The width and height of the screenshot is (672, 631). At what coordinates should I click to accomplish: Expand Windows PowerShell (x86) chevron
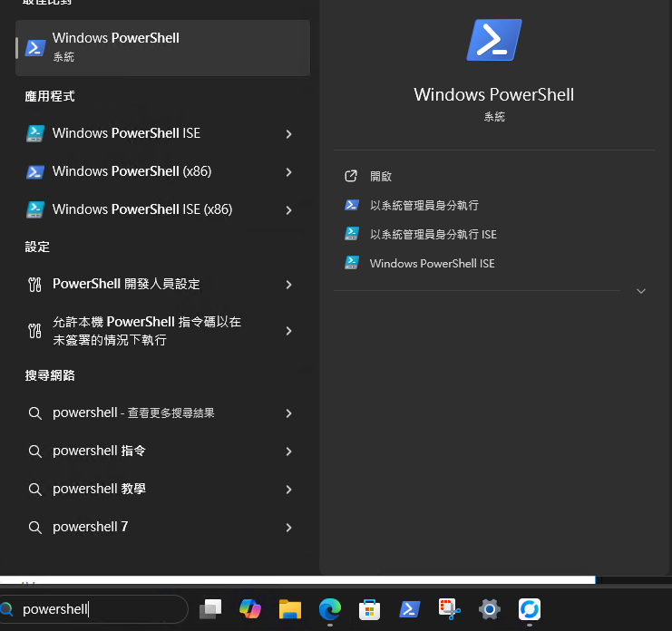[x=289, y=172]
